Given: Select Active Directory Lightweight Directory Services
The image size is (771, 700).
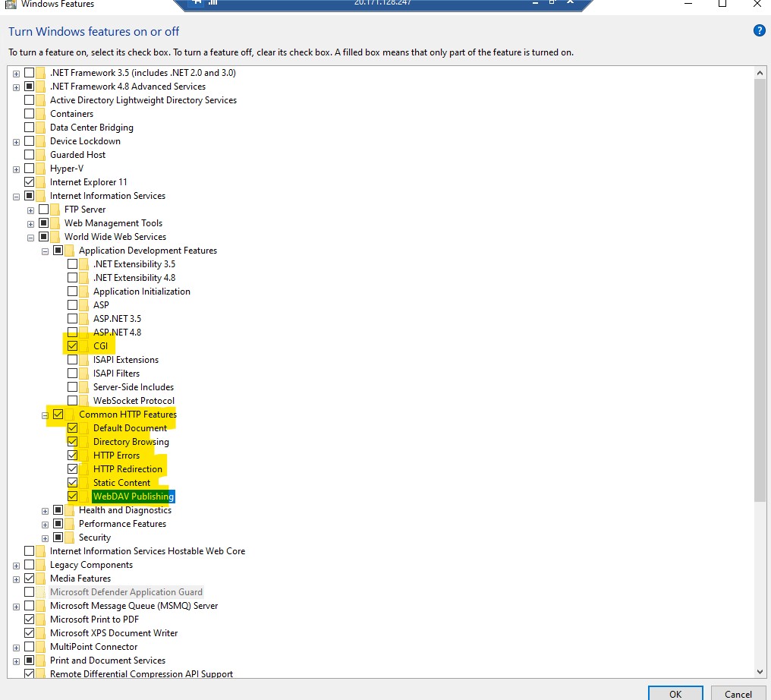Looking at the screenshot, I should [143, 100].
